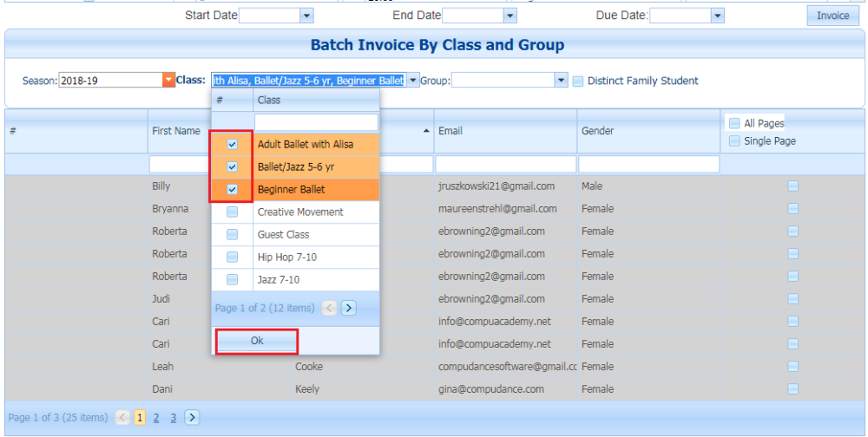Go to next page of class list

pos(348,308)
